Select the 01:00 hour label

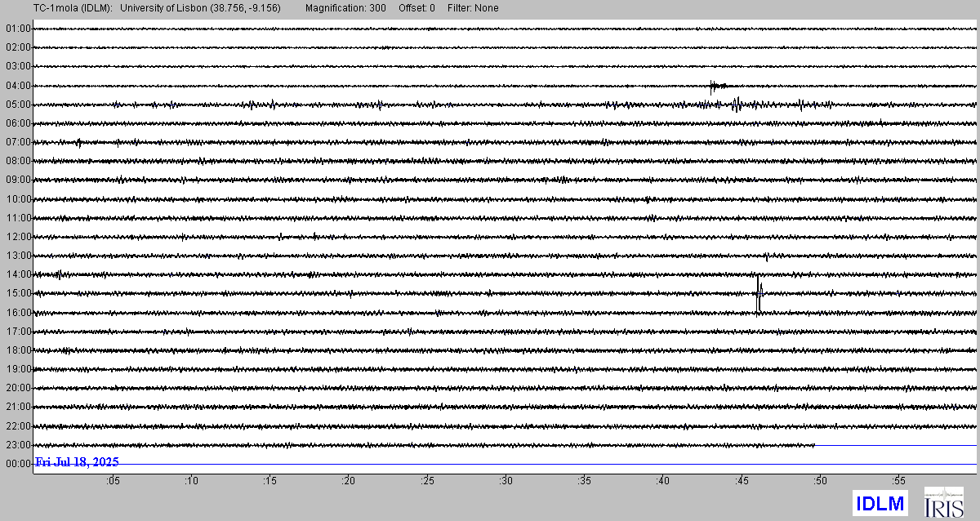pos(18,29)
